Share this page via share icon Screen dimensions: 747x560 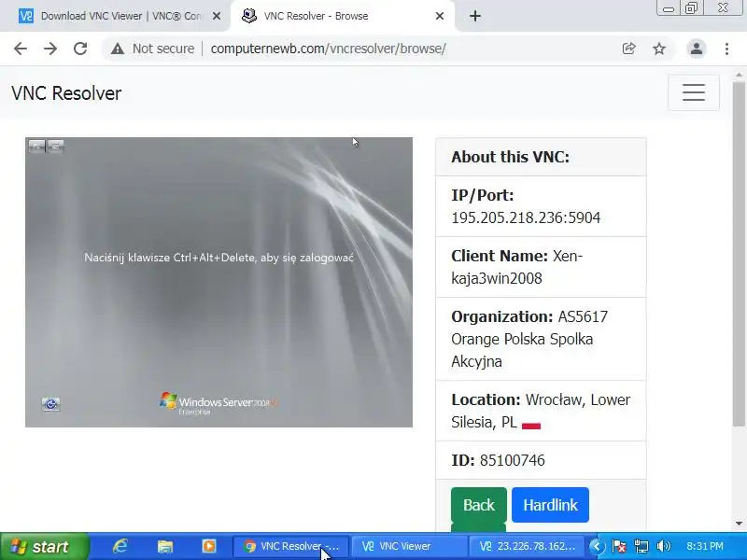coord(628,49)
